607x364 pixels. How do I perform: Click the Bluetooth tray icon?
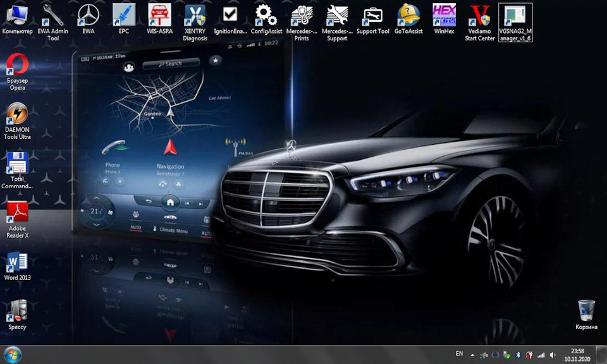point(518,355)
